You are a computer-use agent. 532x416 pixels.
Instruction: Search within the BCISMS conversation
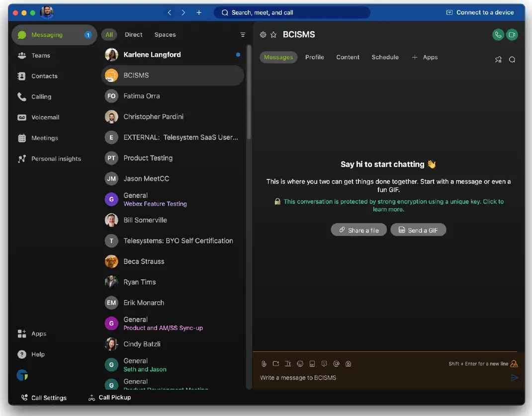pos(512,60)
